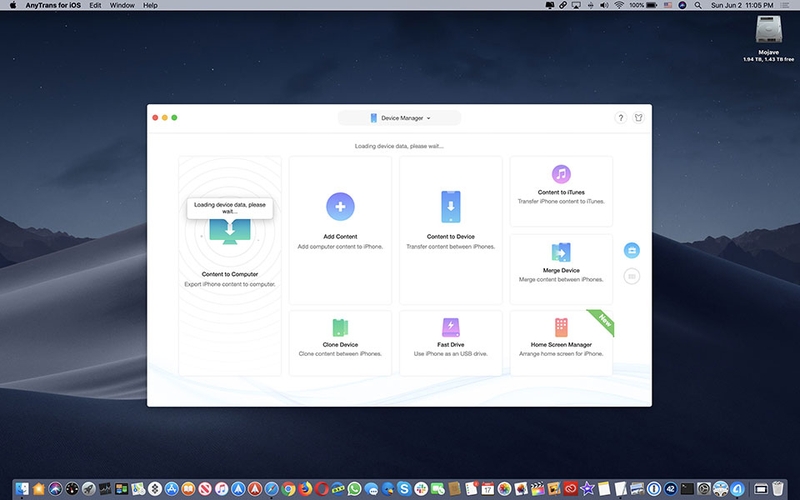Image resolution: width=800 pixels, height=500 pixels.
Task: Open the Apple menu
Action: [13, 5]
